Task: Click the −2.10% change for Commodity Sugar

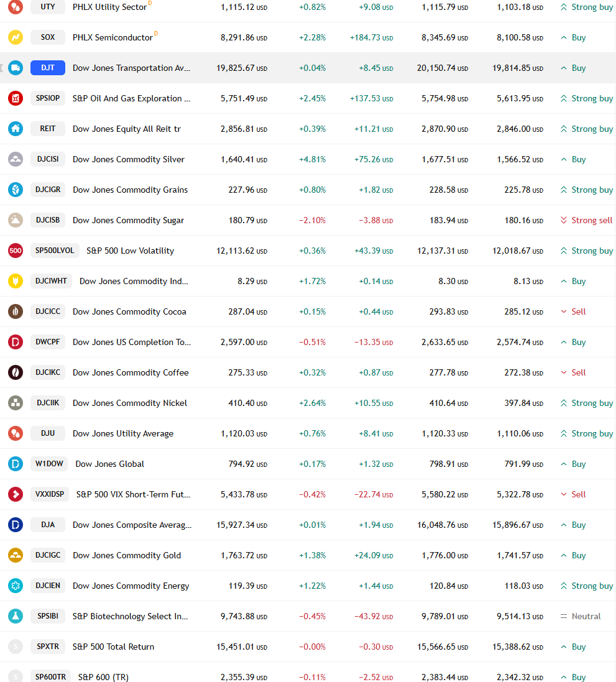Action: click(x=312, y=220)
